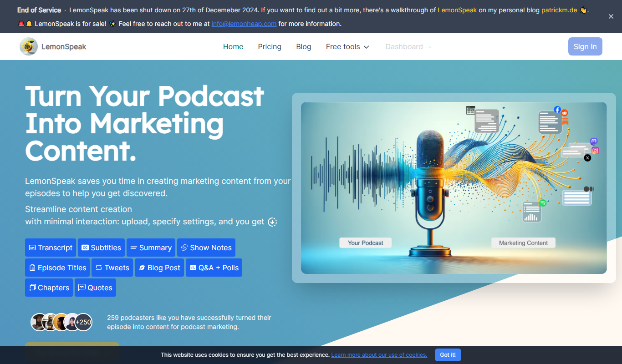Select the Summary tag
Image resolution: width=622 pixels, height=364 pixels.
point(151,248)
